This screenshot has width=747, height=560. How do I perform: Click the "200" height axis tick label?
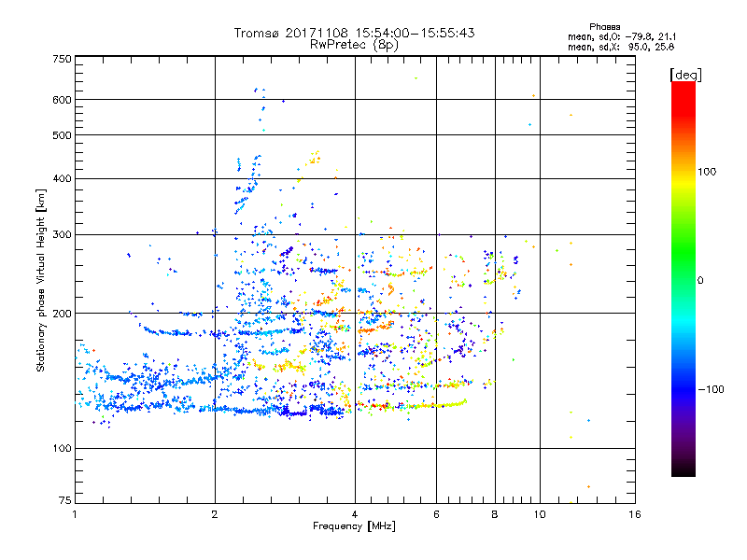62,314
